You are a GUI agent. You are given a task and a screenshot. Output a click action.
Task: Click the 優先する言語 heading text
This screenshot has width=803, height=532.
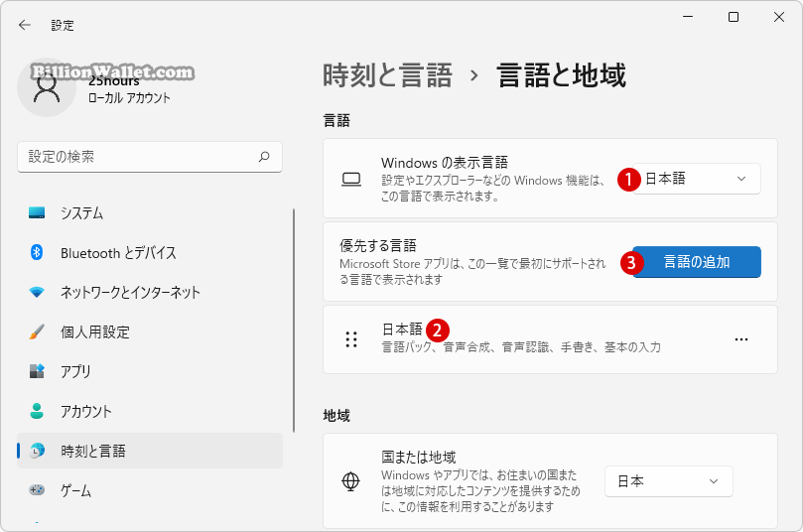point(378,246)
